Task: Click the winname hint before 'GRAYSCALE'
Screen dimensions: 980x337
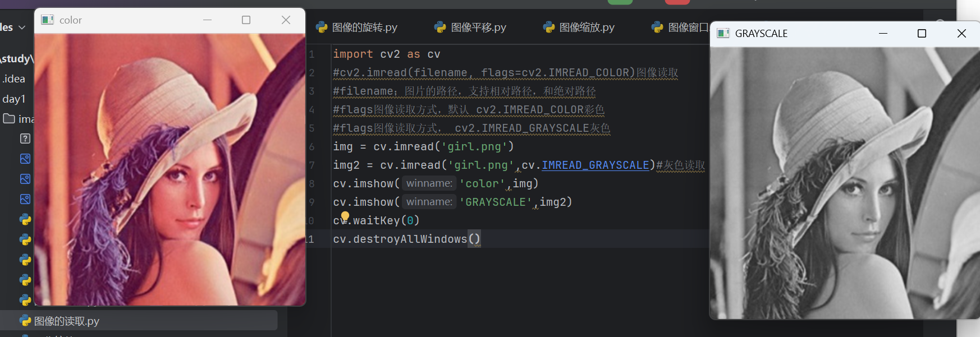Action: pos(429,202)
